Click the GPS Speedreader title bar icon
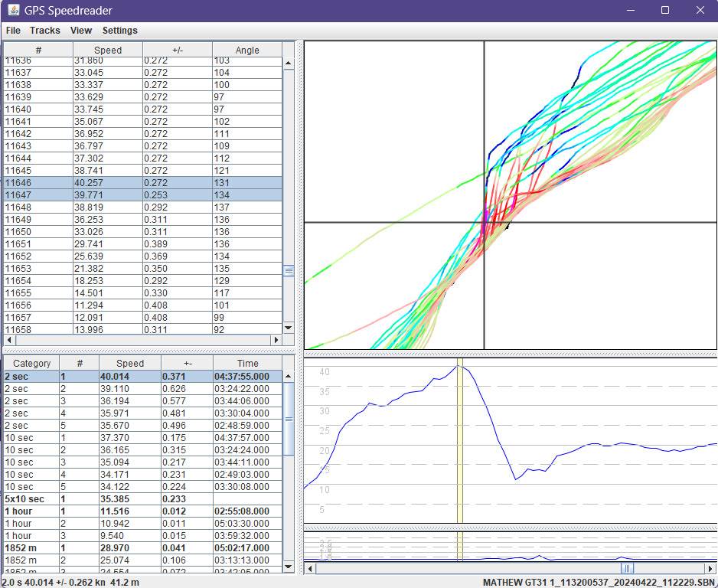The width and height of the screenshot is (718, 588). coord(13,10)
